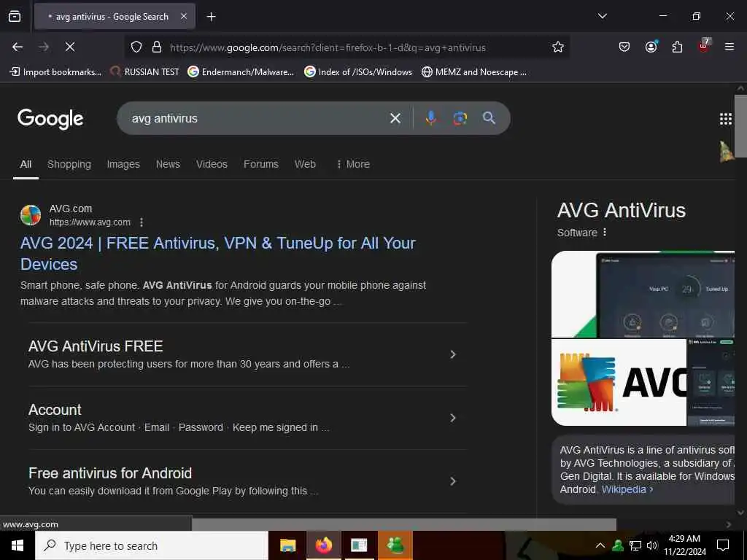The width and height of the screenshot is (747, 560).
Task: Clear the search query with X
Action: (395, 118)
